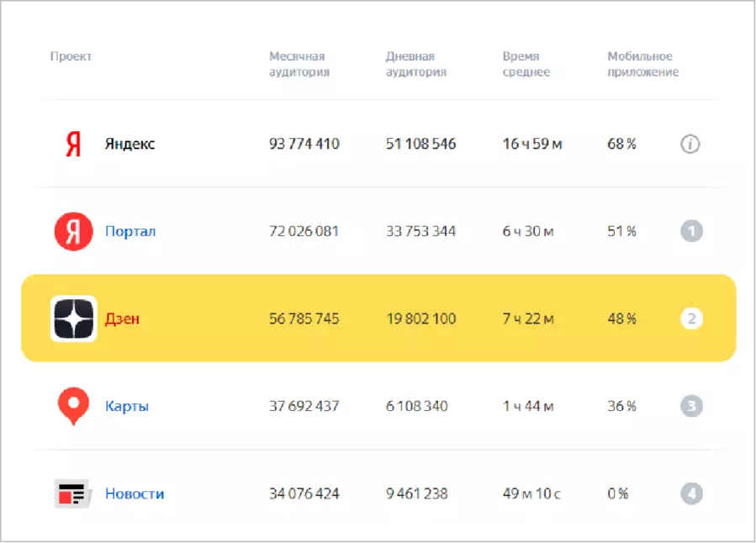
Task: Select the time 1 ч 44 м
Action: (528, 406)
